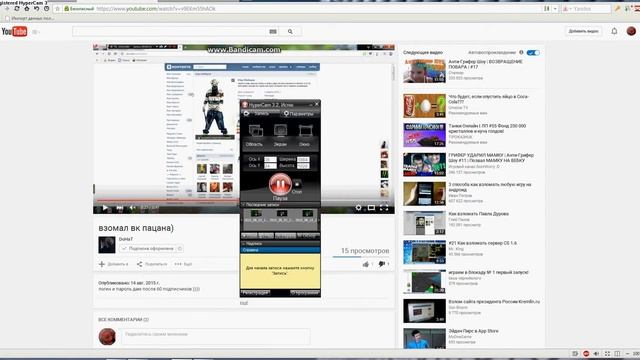Close the HyperCam window
The width and height of the screenshot is (640, 360).
pos(316,104)
